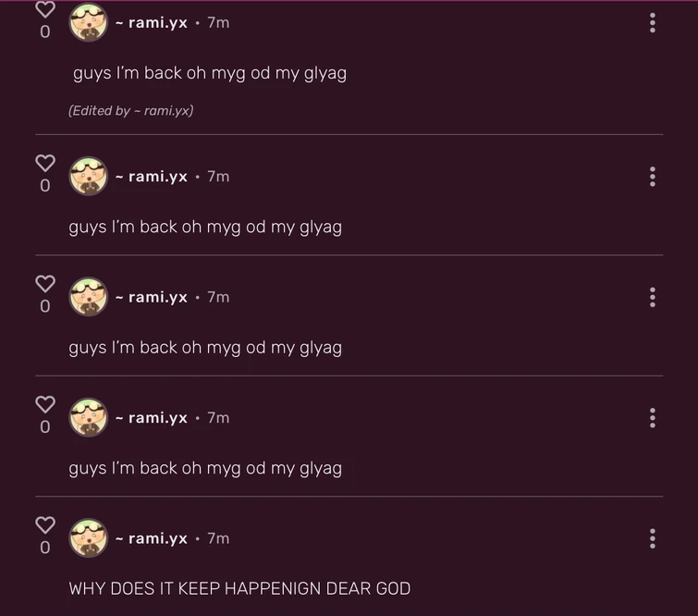Open the three-dot menu on the second comment
This screenshot has width=698, height=616.
652,177
